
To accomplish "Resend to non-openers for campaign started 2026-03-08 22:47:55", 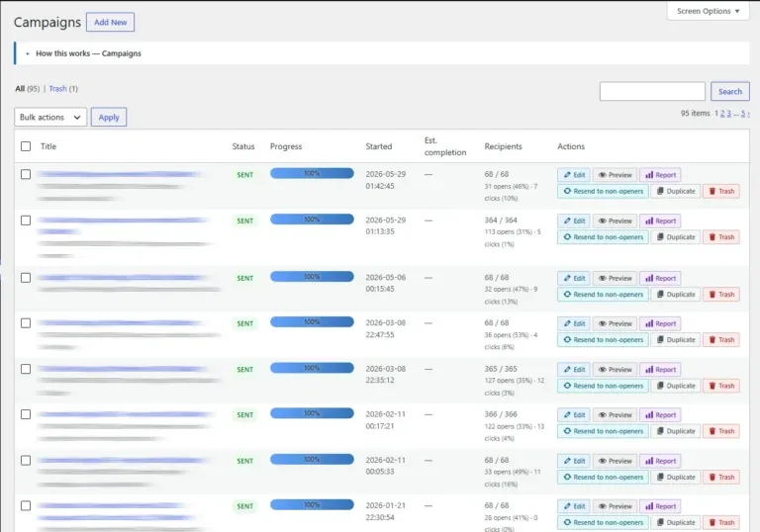I will click(x=603, y=339).
